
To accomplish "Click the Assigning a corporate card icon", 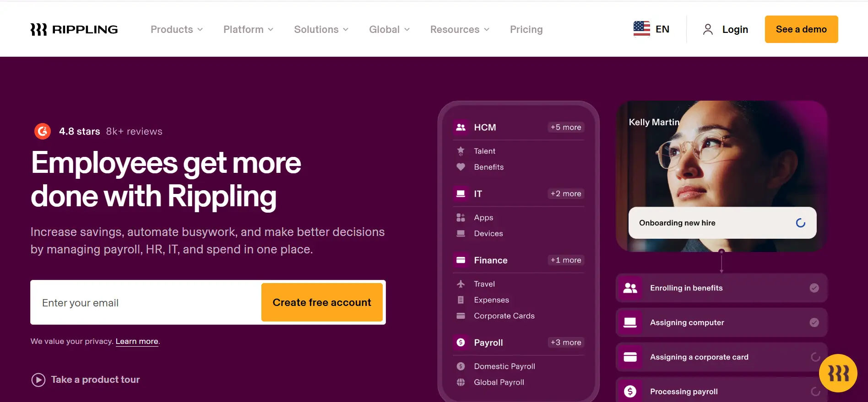I will 630,357.
